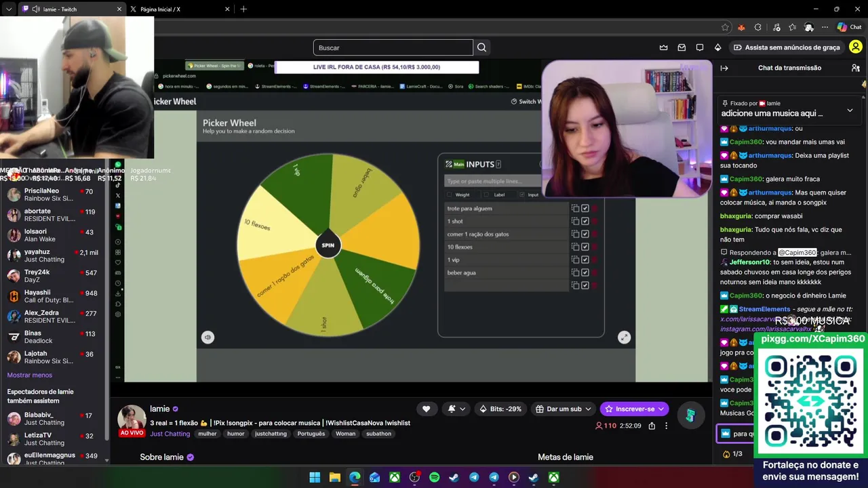
Task: Share the stream via share icon
Action: (x=652, y=426)
